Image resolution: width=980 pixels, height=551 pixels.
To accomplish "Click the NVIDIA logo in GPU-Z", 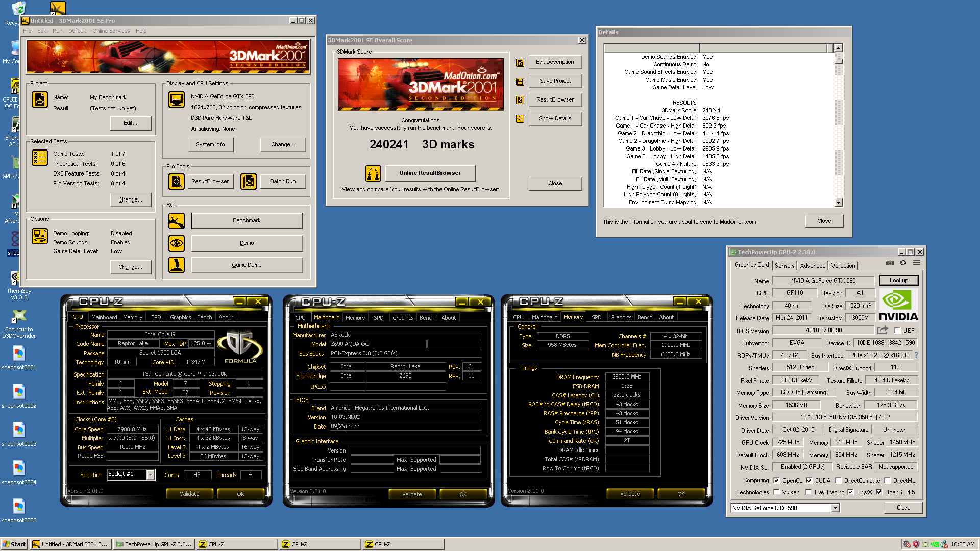I will click(x=898, y=305).
